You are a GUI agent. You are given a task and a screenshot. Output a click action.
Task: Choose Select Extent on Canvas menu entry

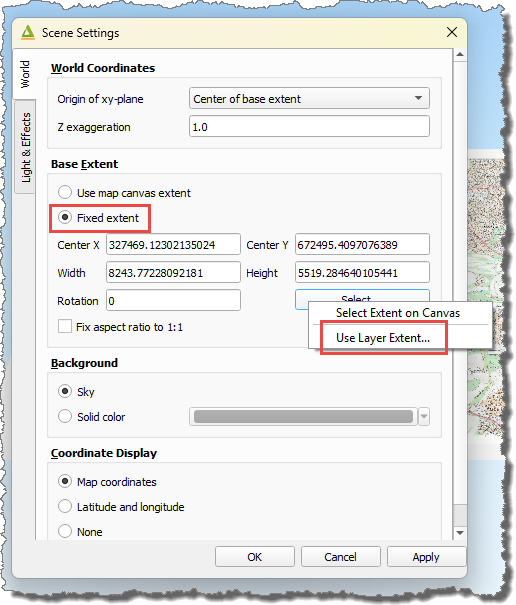(398, 313)
